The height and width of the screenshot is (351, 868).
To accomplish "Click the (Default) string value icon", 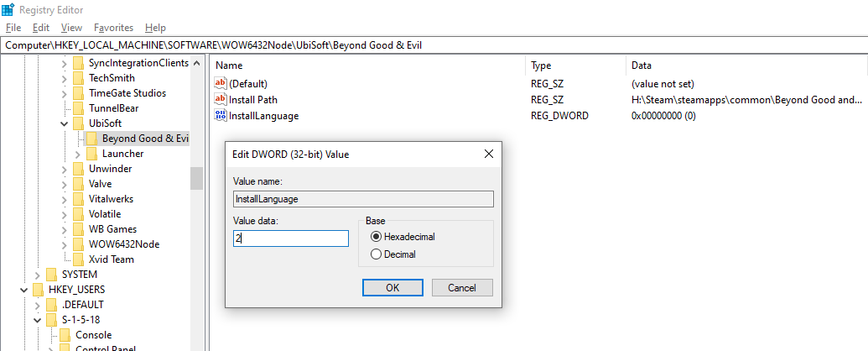I will click(x=221, y=83).
